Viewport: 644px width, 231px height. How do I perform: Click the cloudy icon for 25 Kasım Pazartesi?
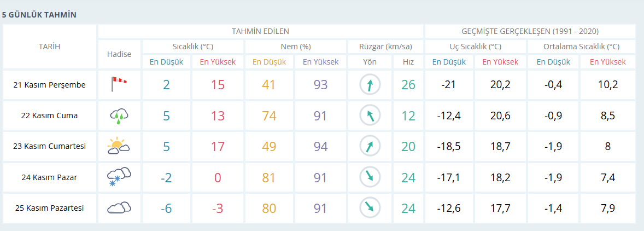tap(119, 208)
